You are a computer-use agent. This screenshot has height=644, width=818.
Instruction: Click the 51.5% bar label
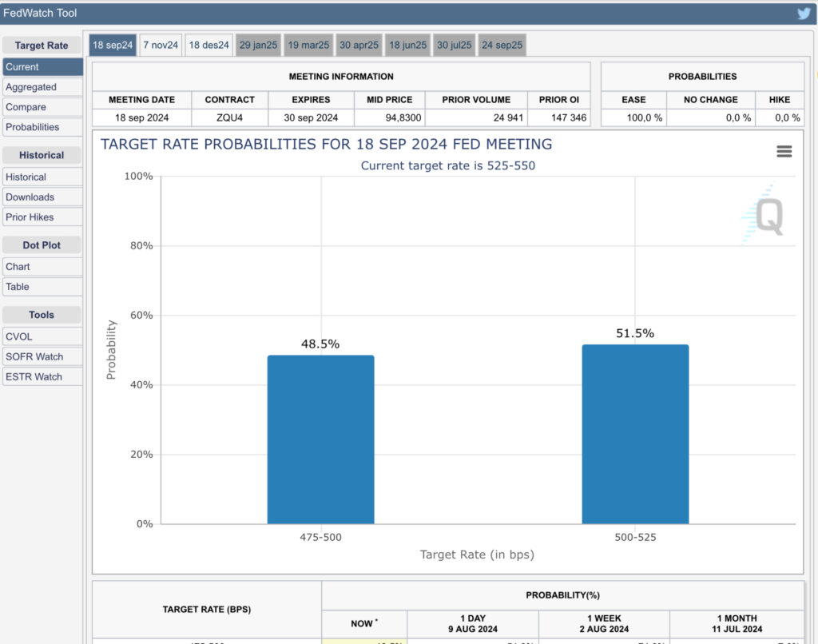[635, 333]
